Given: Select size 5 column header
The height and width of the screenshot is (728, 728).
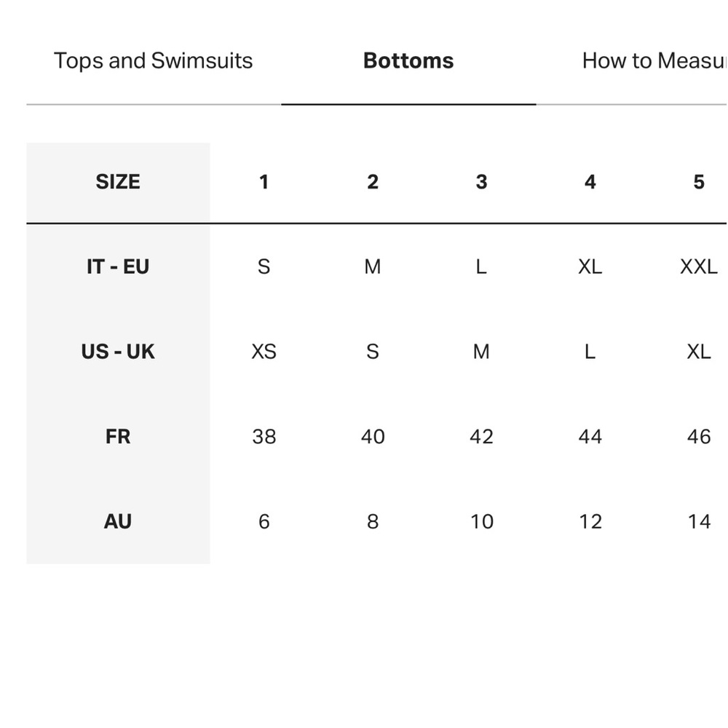Looking at the screenshot, I should click(699, 182).
